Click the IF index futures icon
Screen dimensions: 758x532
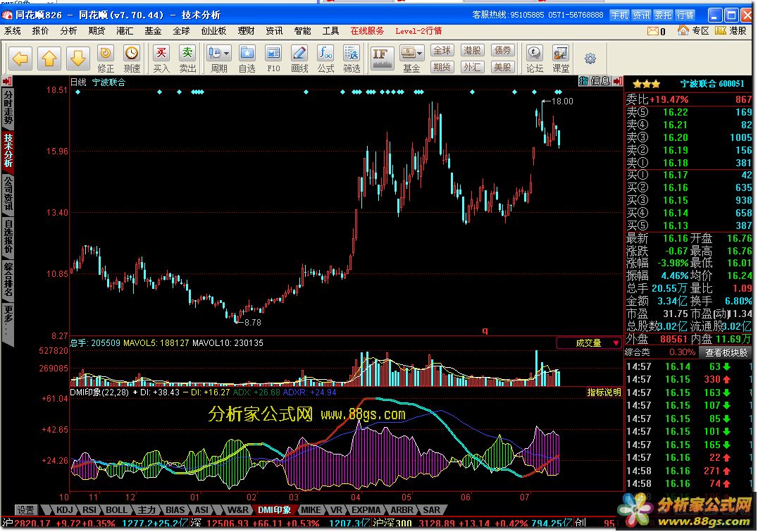point(382,58)
